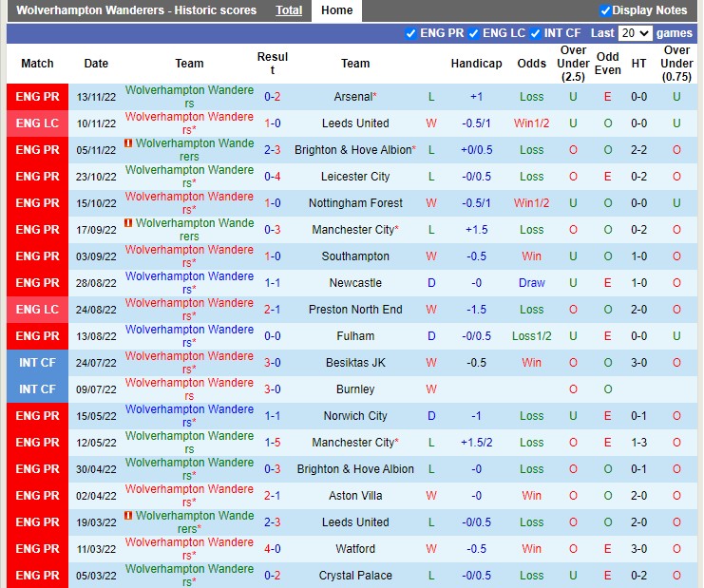Open Newcastle team link
704x588 pixels.
click(x=355, y=283)
